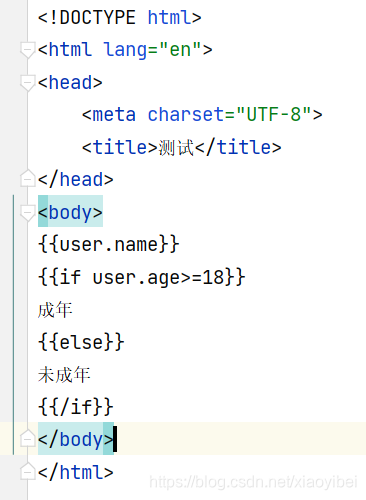Click the <!DOCTYPE html> line

120,17
